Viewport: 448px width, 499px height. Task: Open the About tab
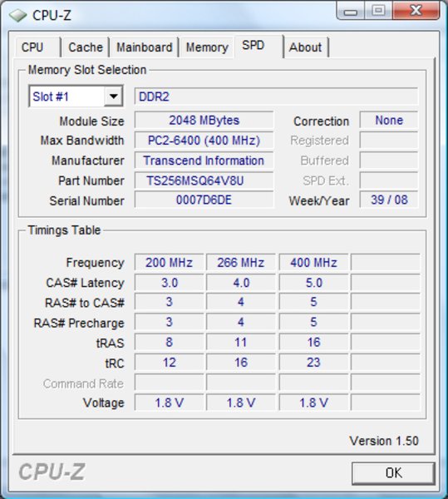click(x=306, y=47)
